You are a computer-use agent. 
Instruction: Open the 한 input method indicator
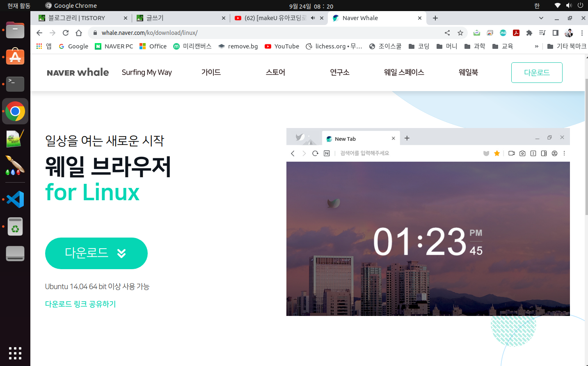[x=537, y=6]
